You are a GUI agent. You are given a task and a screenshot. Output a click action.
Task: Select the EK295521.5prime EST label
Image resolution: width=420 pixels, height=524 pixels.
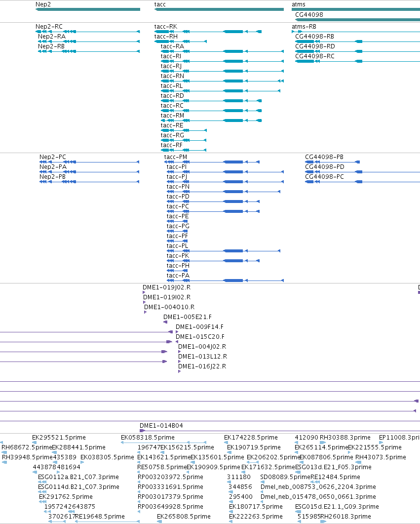(x=59, y=437)
